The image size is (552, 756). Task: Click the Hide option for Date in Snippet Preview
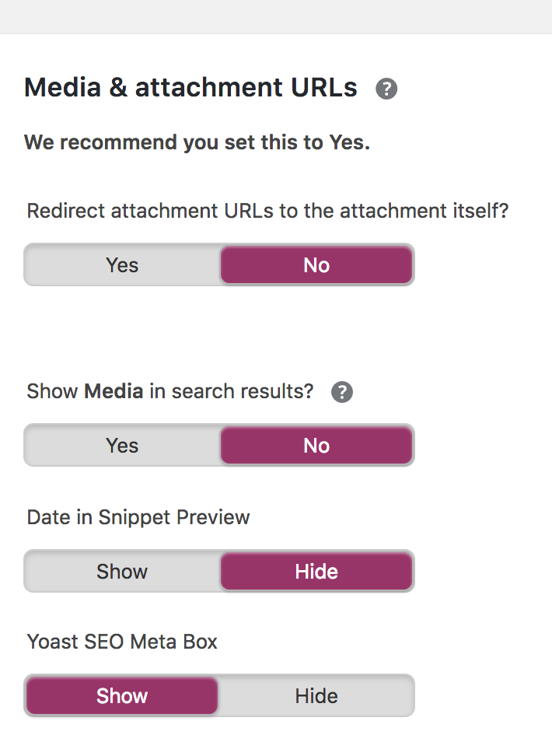(316, 571)
